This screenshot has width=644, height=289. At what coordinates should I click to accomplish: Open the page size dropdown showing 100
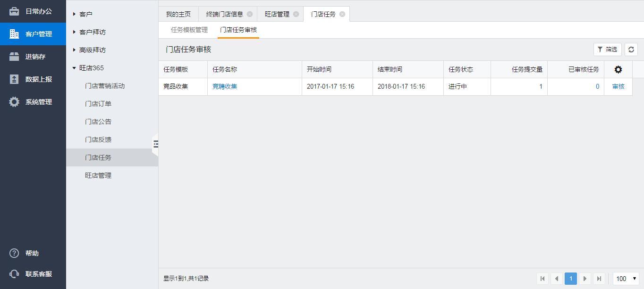(x=626, y=279)
